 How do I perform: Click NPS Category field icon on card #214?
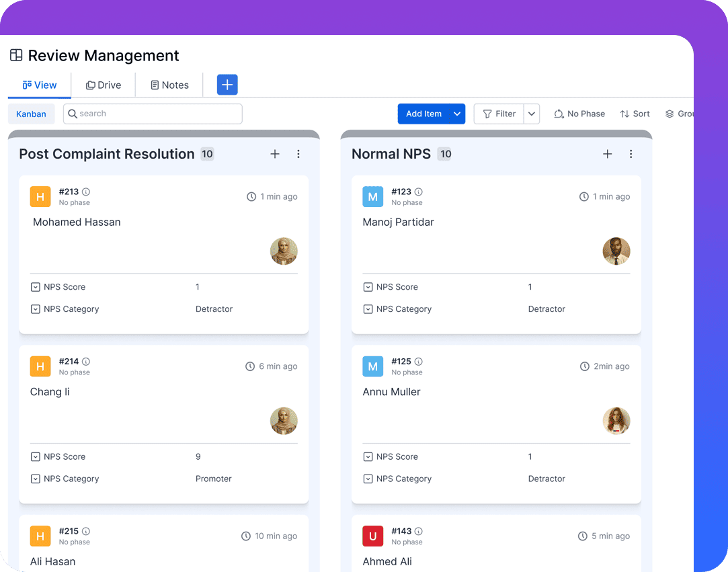coord(35,479)
